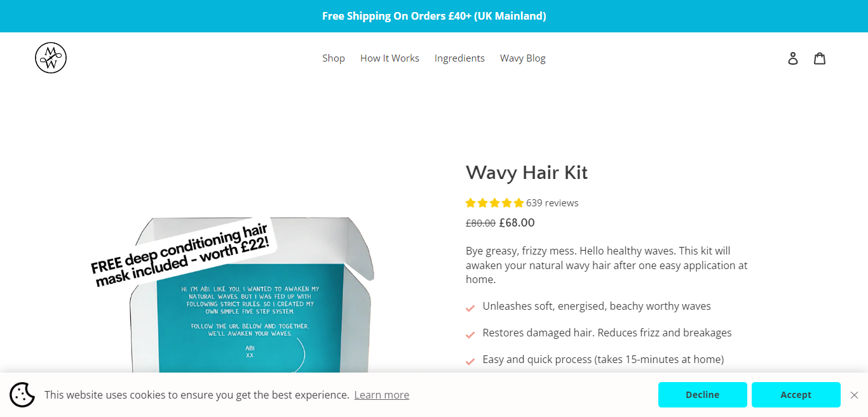Click the cookie icon in the banner

point(22,395)
